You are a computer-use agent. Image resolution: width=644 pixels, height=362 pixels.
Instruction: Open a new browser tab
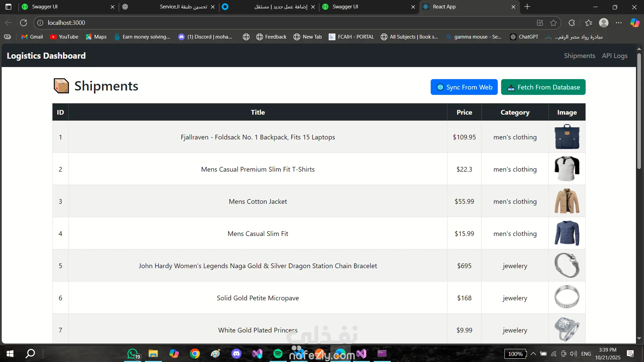(527, 7)
